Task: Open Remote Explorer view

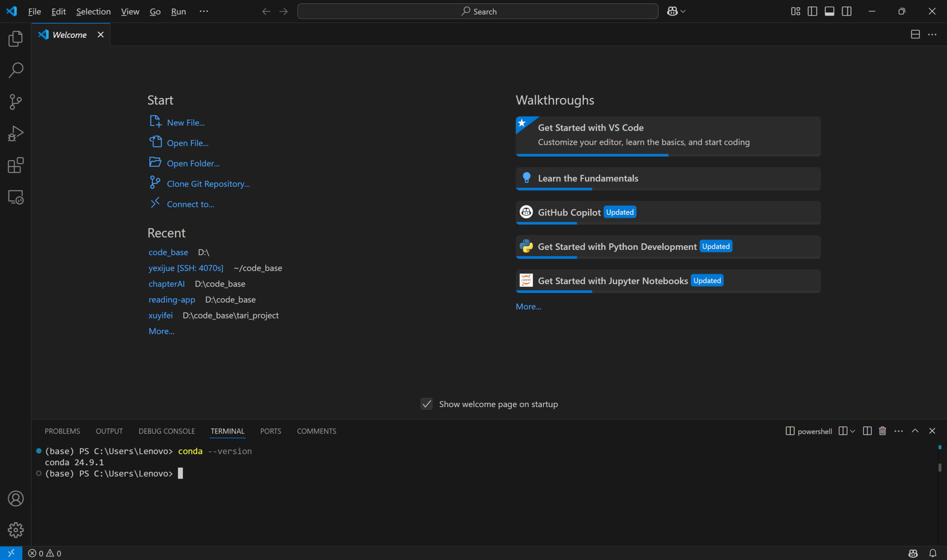Action: pos(16,197)
